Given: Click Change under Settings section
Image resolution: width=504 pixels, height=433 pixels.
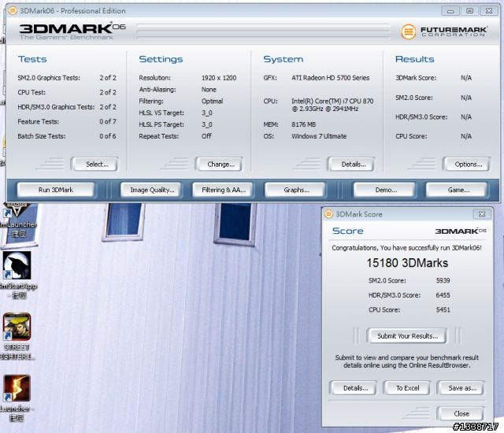Looking at the screenshot, I should point(219,164).
